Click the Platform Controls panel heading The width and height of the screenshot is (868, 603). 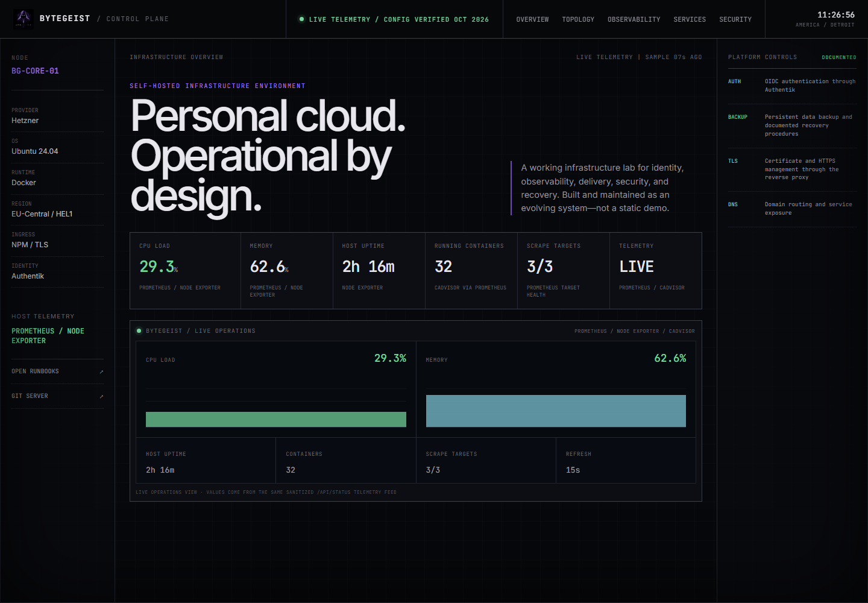click(x=762, y=57)
